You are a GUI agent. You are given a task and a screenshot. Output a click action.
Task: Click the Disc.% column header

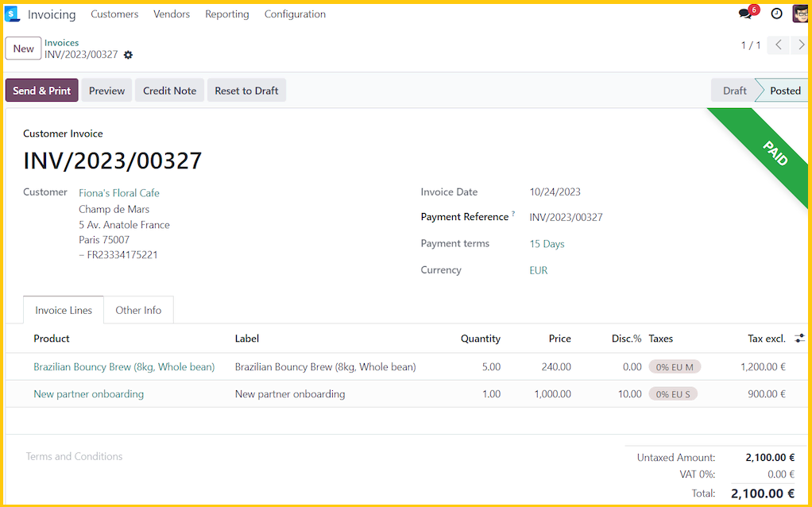pyautogui.click(x=627, y=339)
